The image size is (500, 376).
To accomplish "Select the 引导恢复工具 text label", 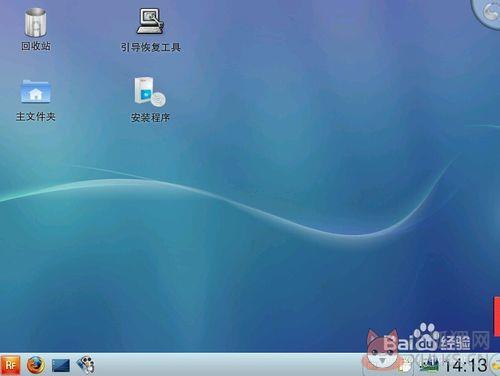I will coord(151,47).
